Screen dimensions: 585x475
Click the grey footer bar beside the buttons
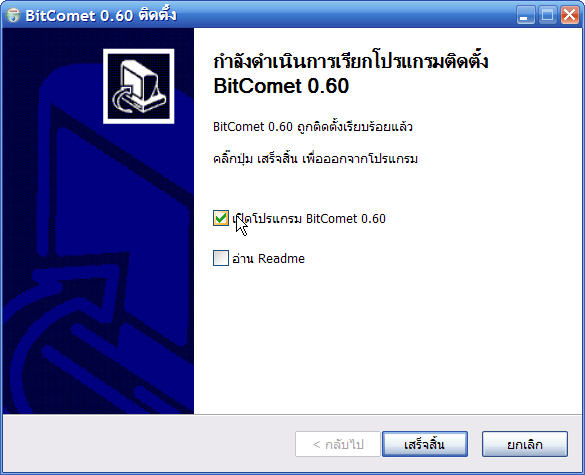click(x=149, y=443)
